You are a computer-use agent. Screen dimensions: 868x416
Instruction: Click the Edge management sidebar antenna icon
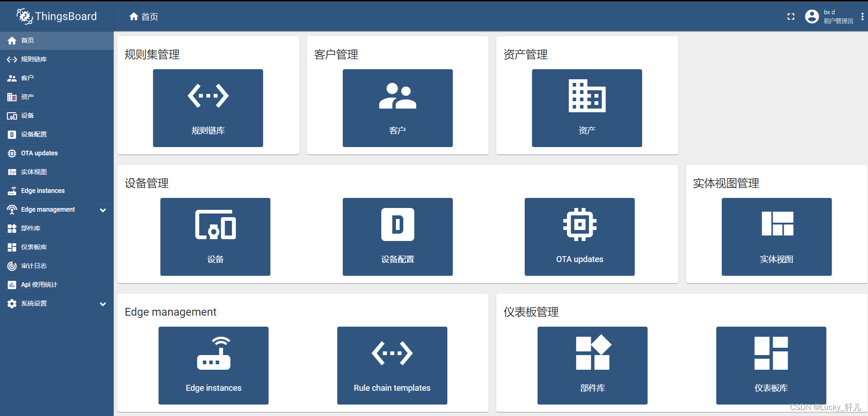click(x=12, y=210)
